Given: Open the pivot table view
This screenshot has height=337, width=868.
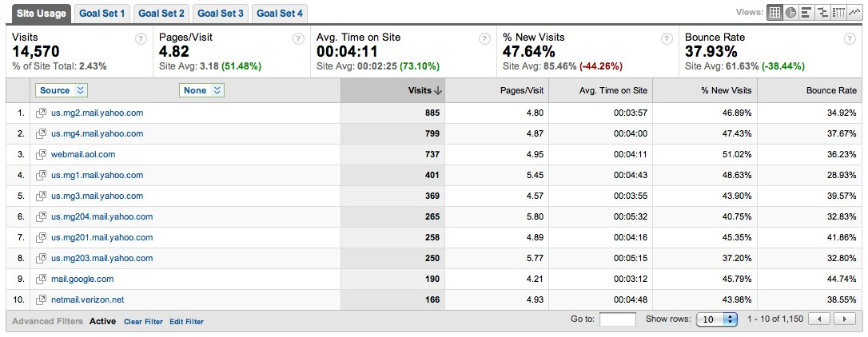Looking at the screenshot, I should tap(838, 13).
